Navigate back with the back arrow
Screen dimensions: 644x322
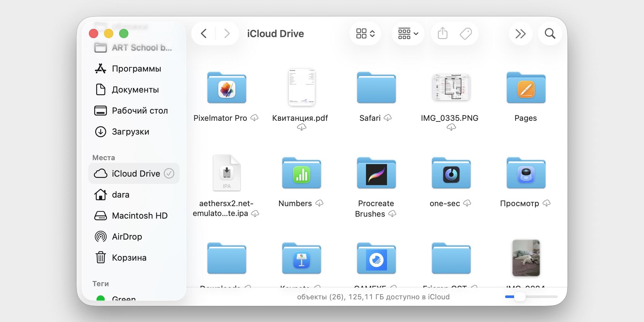point(204,33)
